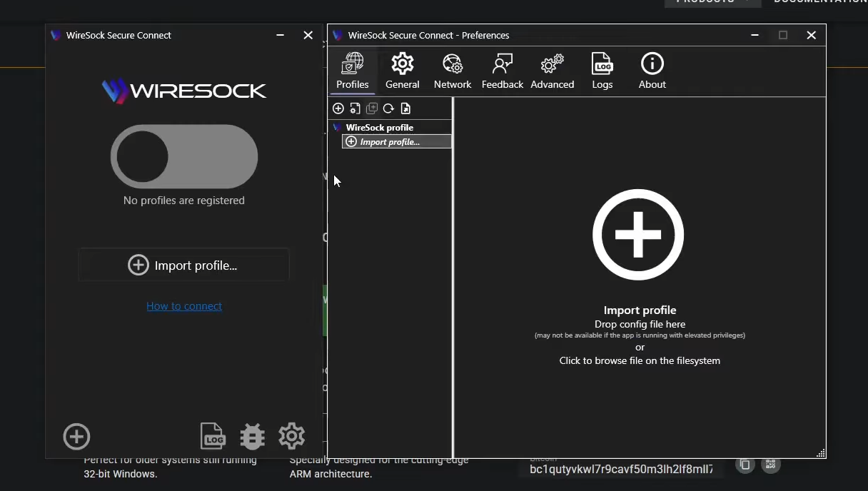868x491 pixels.
Task: Report a bug using the bug icon
Action: coord(252,435)
